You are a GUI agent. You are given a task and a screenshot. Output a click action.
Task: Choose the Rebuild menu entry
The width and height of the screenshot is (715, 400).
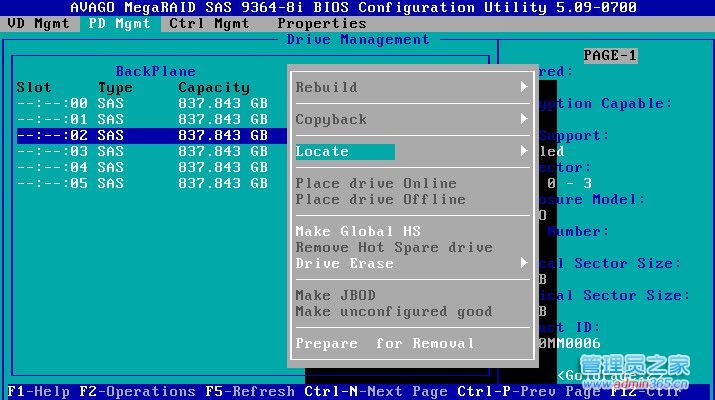tap(326, 87)
